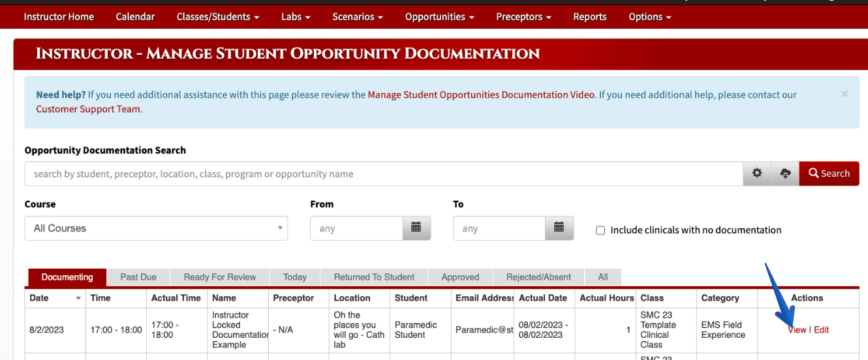Image resolution: width=868 pixels, height=360 pixels.
Task: Open the Returned To Student tab
Action: 374,277
